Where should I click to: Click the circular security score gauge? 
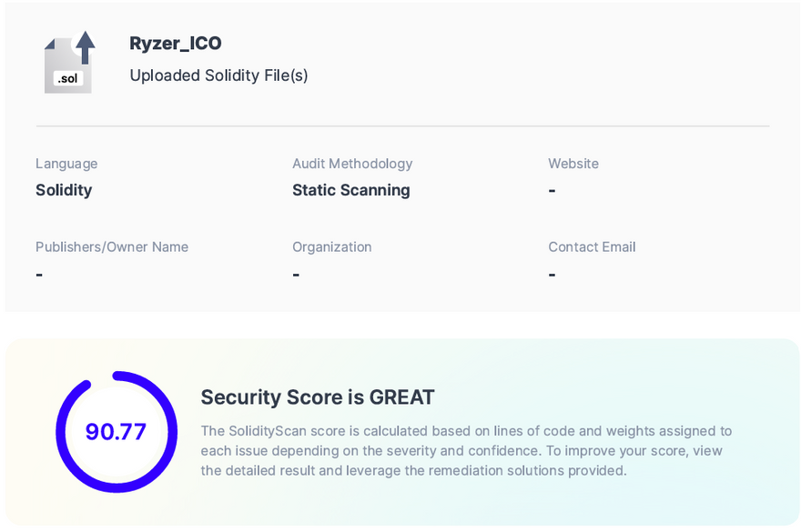click(117, 376)
